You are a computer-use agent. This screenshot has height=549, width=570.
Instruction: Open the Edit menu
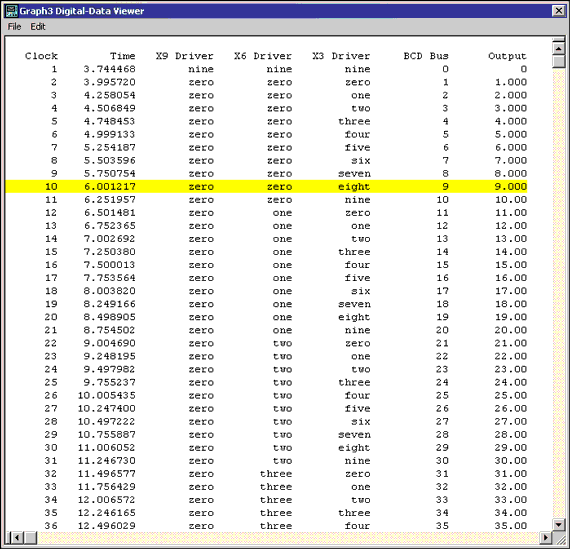(x=38, y=27)
